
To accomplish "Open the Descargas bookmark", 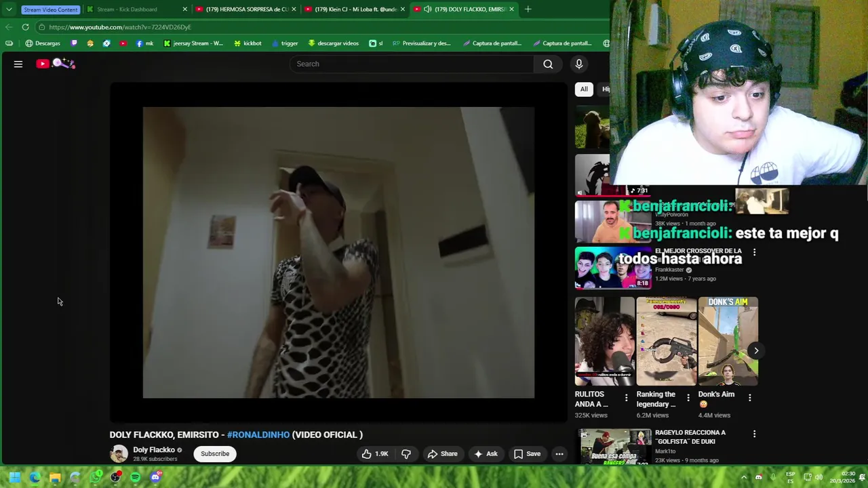I will 43,43.
